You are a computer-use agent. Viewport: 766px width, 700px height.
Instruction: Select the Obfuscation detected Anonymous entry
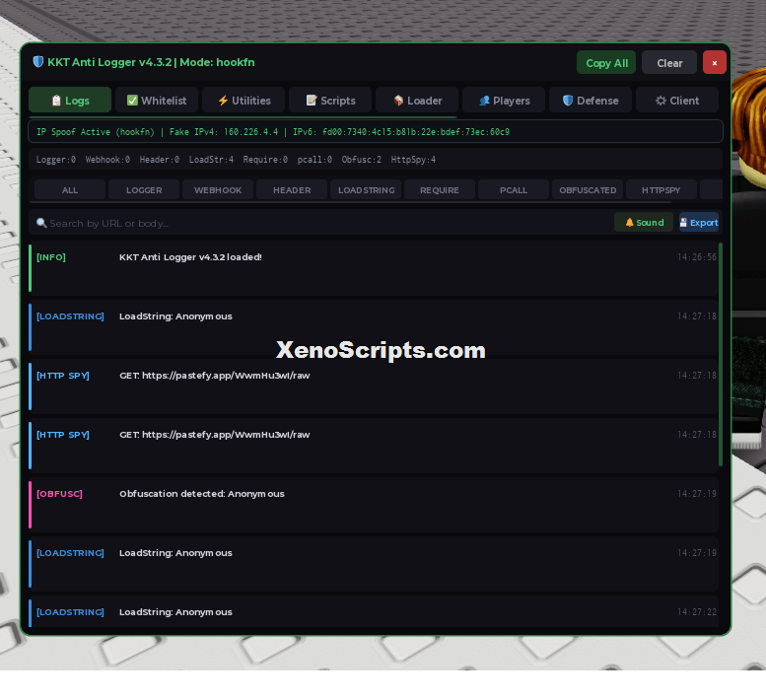(374, 504)
